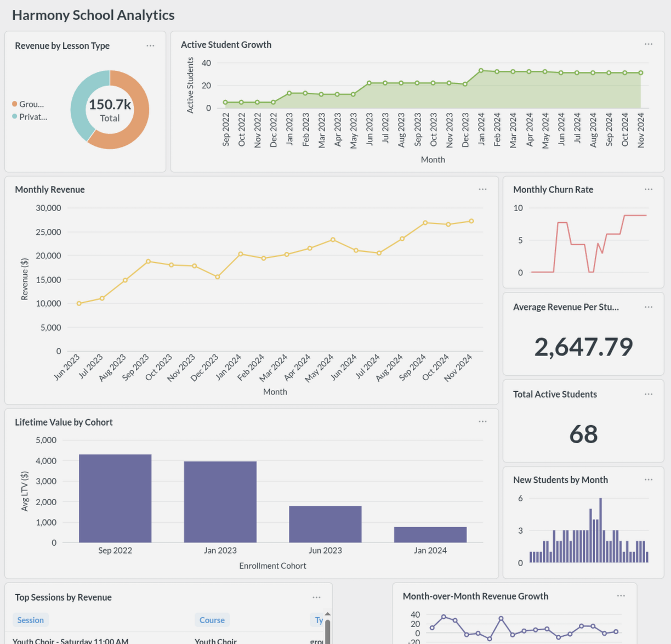Open the Lifetime Value by Cohort card menu
This screenshot has height=644, width=671.
click(482, 421)
